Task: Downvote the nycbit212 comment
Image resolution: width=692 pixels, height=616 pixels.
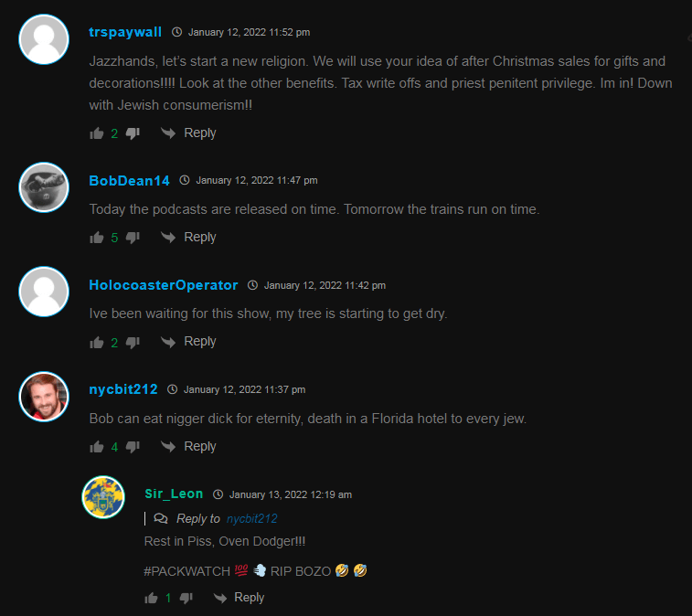Action: click(x=133, y=447)
